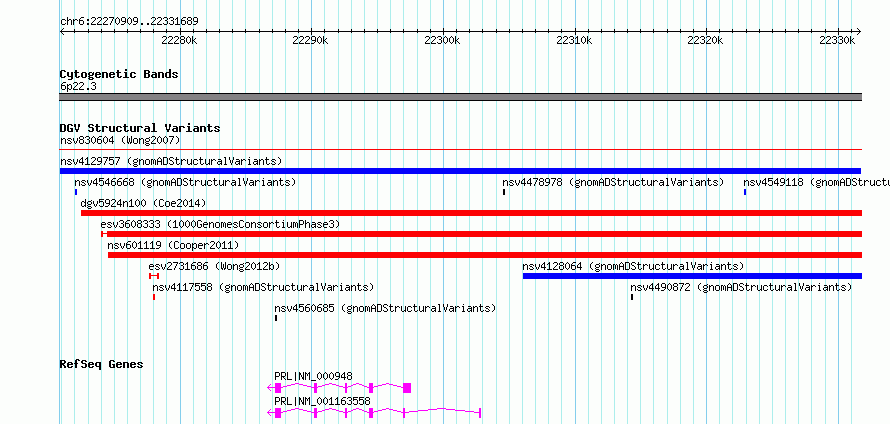The image size is (890, 424).
Task: Click the 22290k ruler position
Action: pos(310,40)
